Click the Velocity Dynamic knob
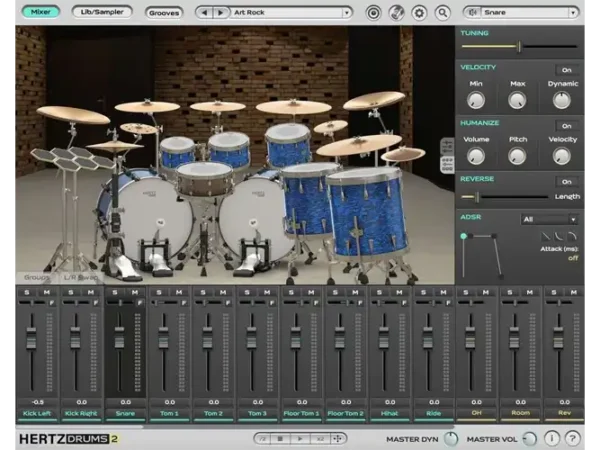 coord(562,101)
